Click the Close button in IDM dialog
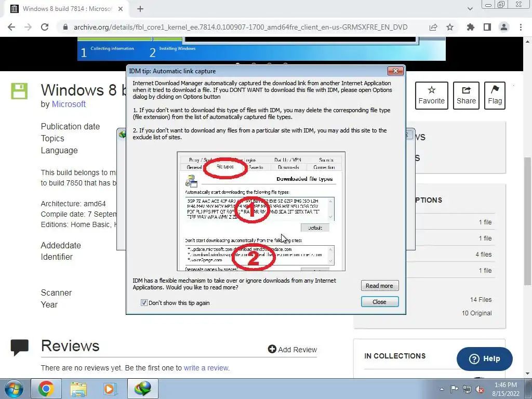The height and width of the screenshot is (399, 532). 379,302
